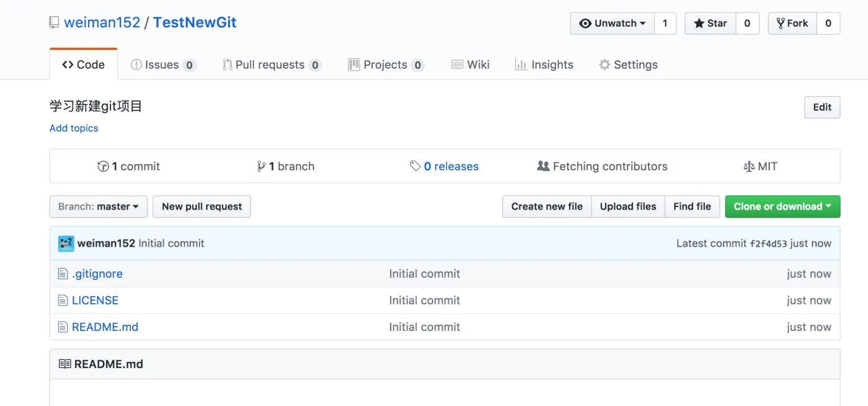Open the weiman152 author link in the commit bar

pyautogui.click(x=106, y=244)
